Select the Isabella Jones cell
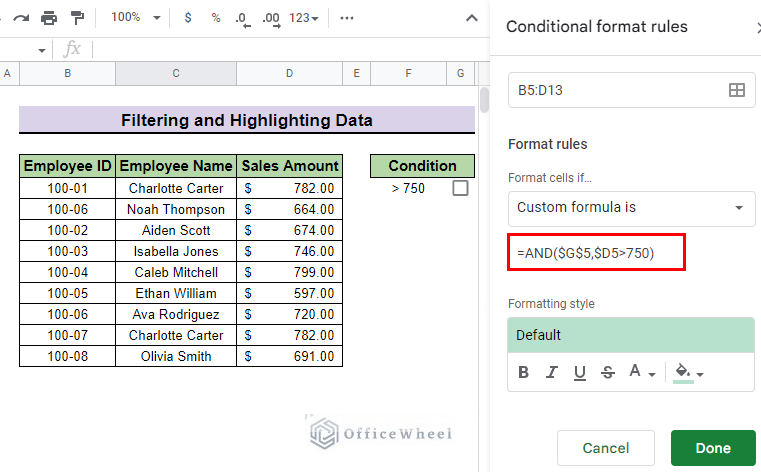 click(176, 251)
